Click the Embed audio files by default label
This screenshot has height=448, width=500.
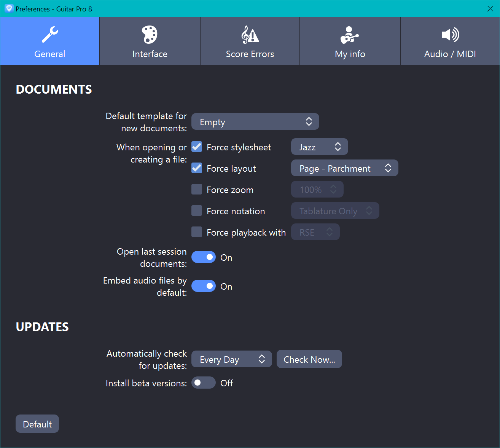click(145, 287)
